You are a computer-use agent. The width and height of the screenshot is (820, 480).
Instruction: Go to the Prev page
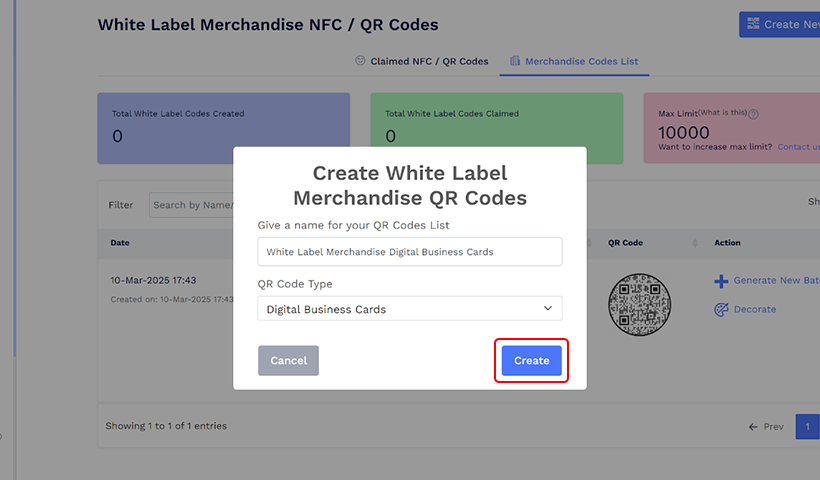[x=766, y=427]
